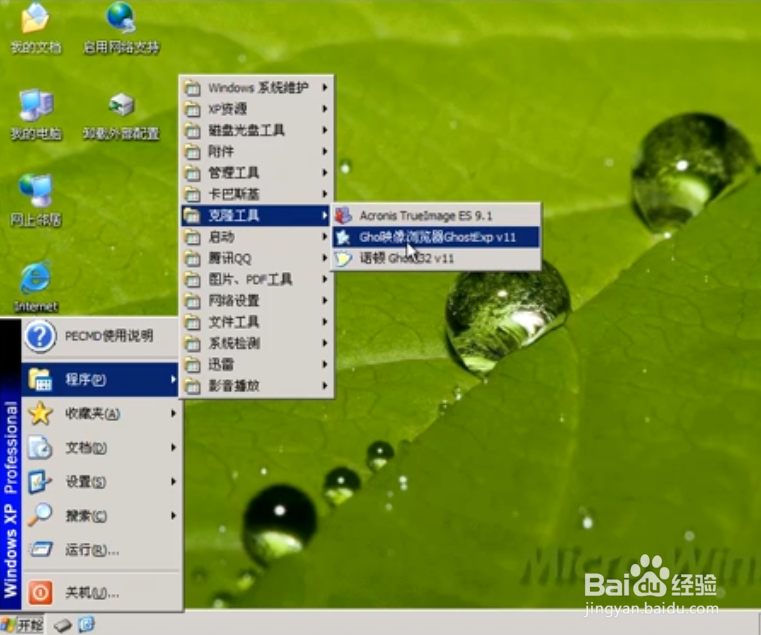The image size is (761, 635).
Task: Click the 运行 icon in Start menu
Action: [40, 550]
